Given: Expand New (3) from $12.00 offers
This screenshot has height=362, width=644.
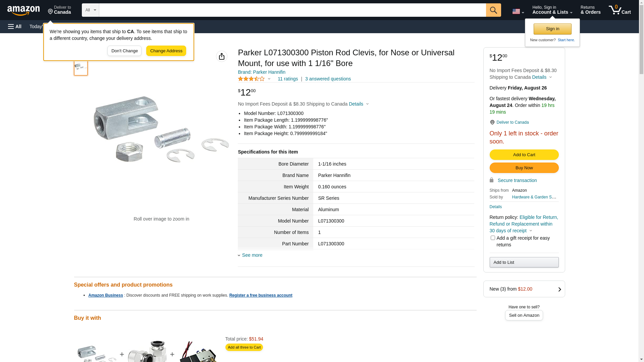Looking at the screenshot, I should pos(524,289).
